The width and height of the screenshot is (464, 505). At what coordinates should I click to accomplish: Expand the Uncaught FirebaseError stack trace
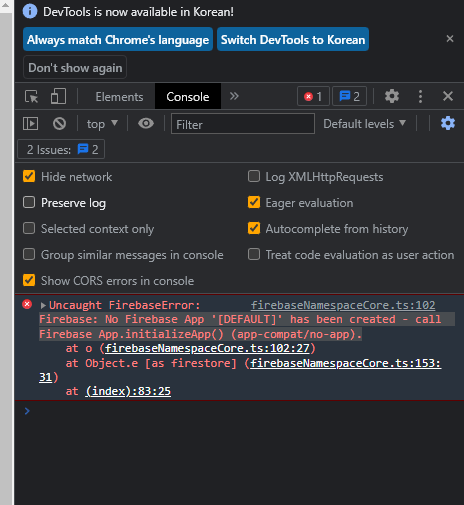(43, 305)
